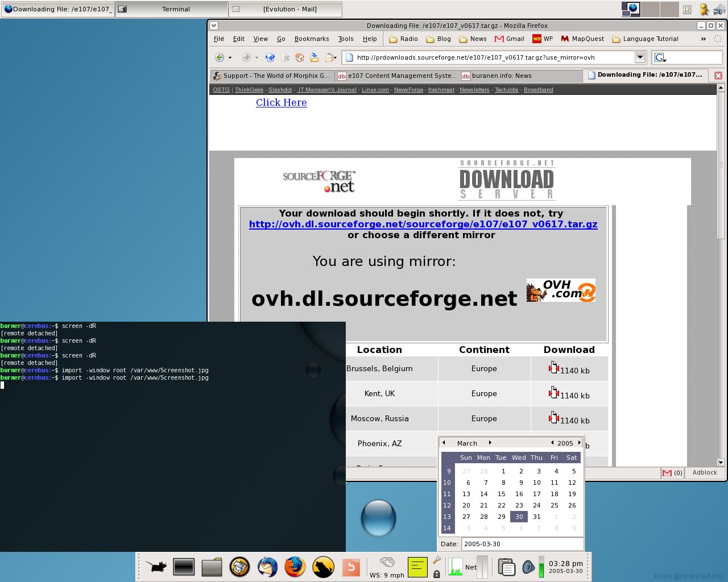Launch the terminal from panel monitor icon
728x582 pixels.
point(184,567)
